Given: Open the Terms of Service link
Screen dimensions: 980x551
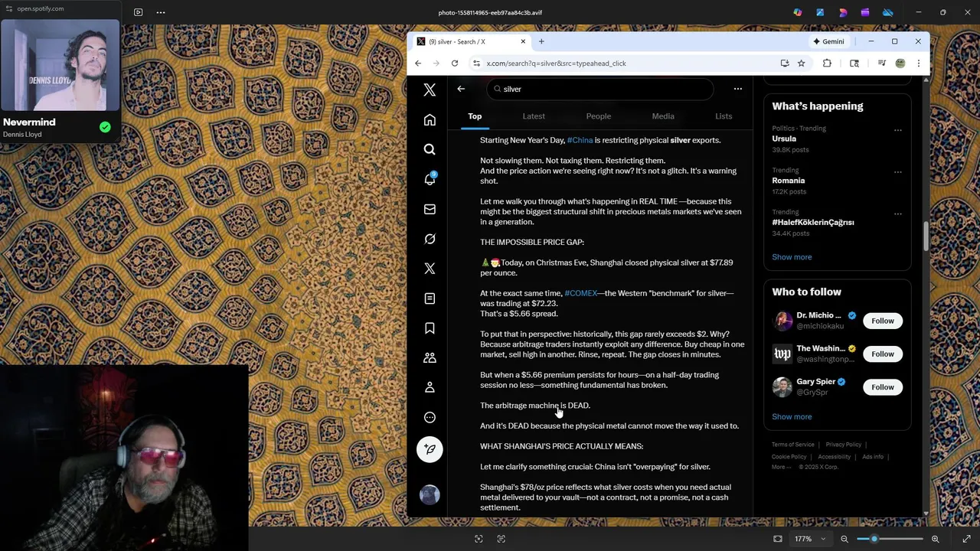Looking at the screenshot, I should tap(792, 445).
